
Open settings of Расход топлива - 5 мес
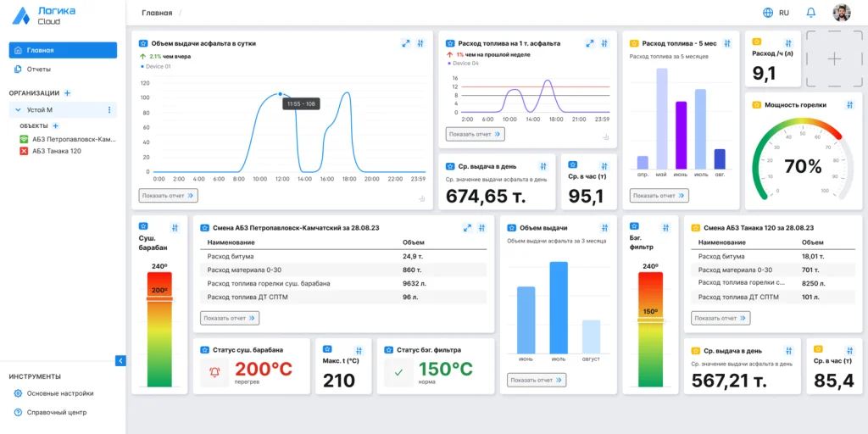click(727, 43)
